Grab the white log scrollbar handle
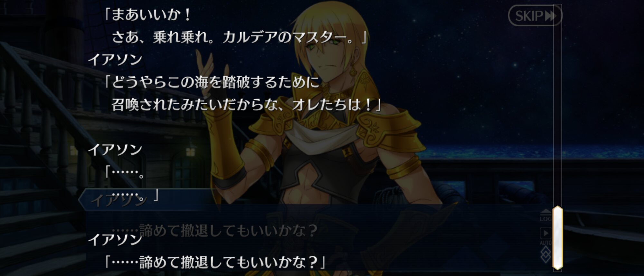The width and height of the screenshot is (644, 276). [558, 238]
